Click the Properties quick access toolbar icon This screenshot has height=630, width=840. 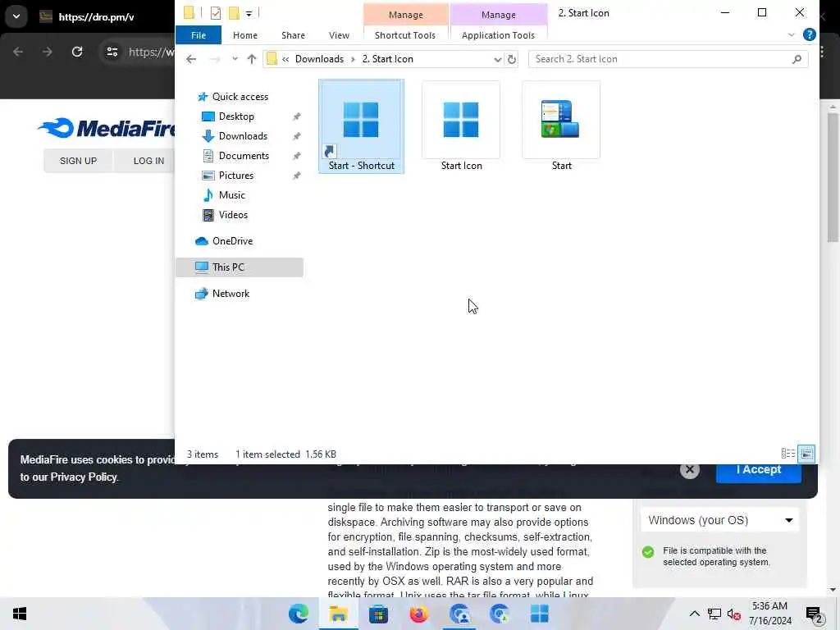216,13
